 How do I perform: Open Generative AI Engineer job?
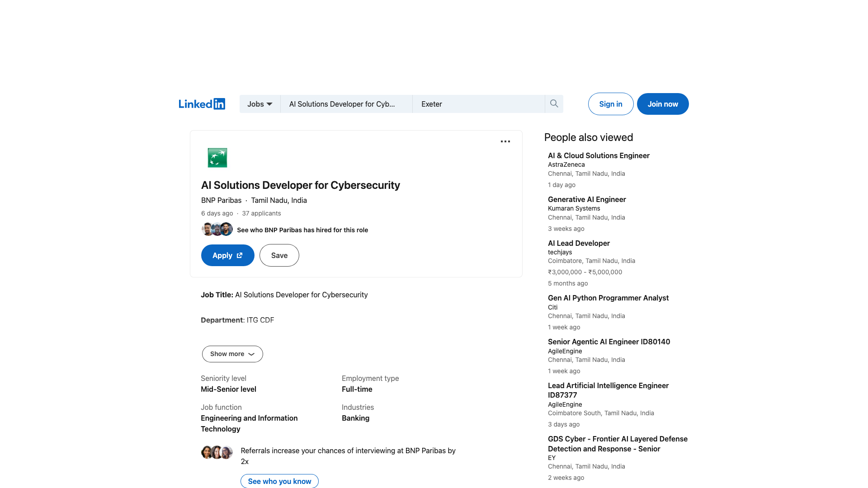(587, 199)
